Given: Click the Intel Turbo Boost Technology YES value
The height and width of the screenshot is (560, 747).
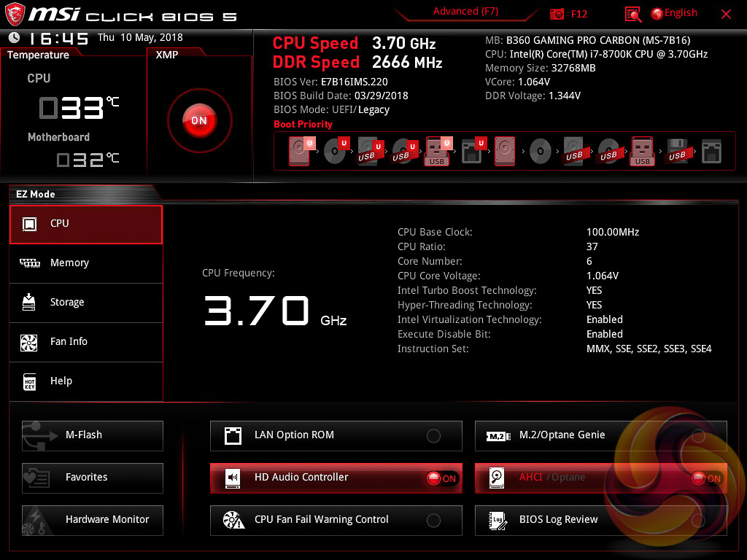Looking at the screenshot, I should click(594, 290).
